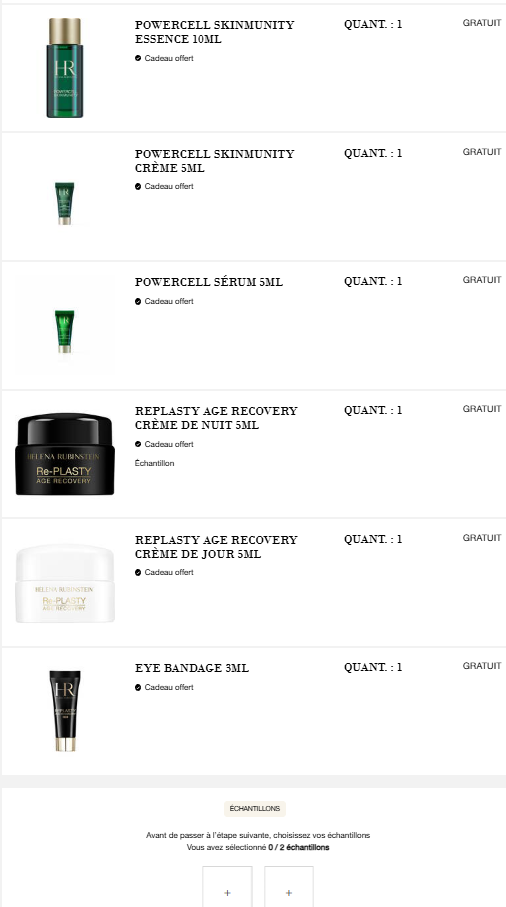Click the checkmark under Replasty Crème de Nuit

138,444
